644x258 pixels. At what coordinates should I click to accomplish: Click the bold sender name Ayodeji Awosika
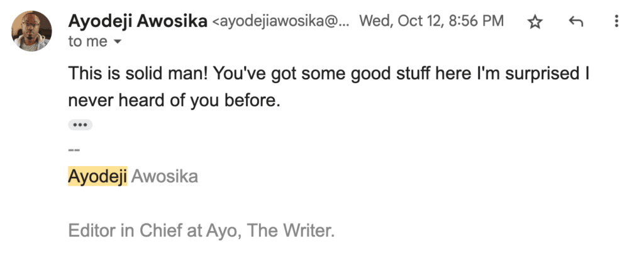tap(138, 21)
